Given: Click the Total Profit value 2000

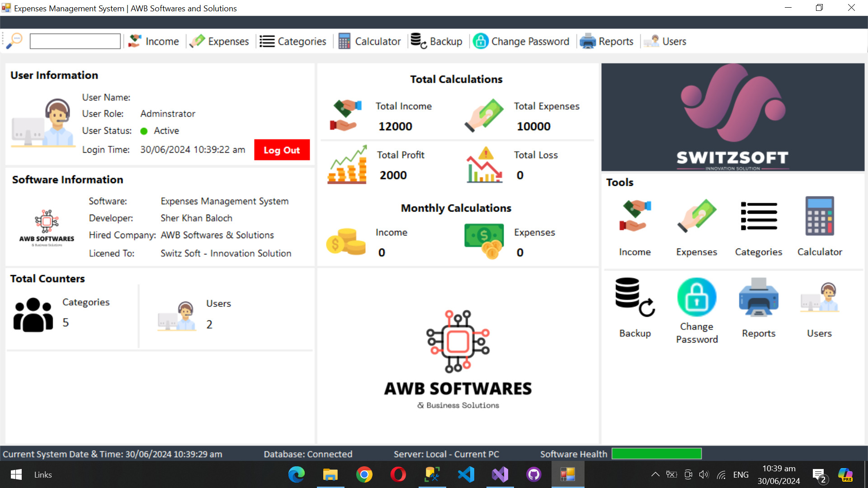Looking at the screenshot, I should tap(393, 175).
